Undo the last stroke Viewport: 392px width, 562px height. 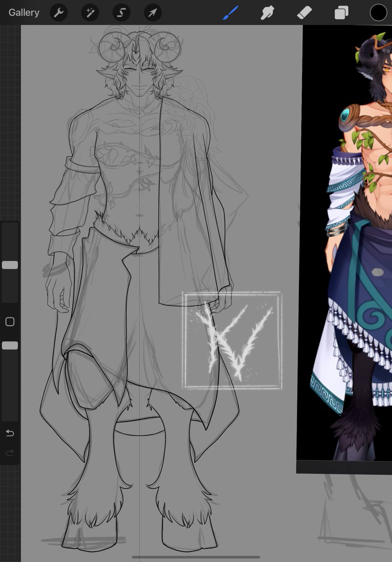coord(10,433)
